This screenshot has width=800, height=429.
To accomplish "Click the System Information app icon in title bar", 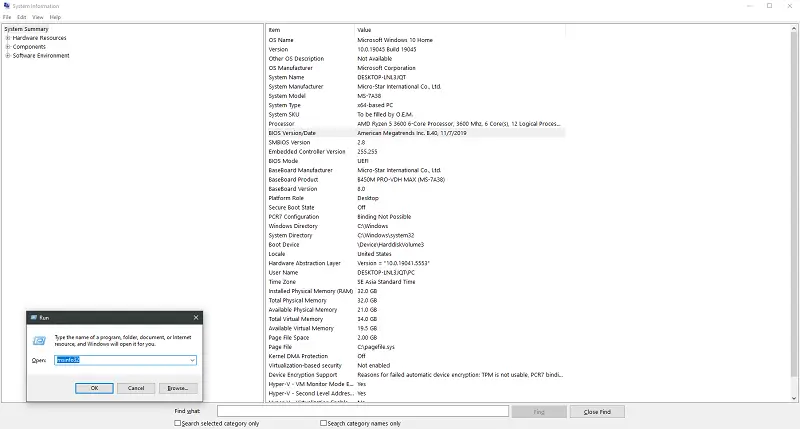I will click(x=6, y=5).
